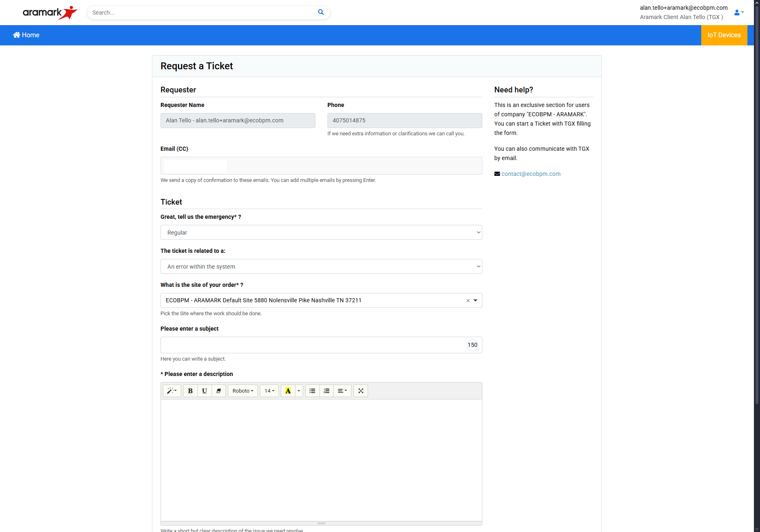Click the eraser remove-font-style icon
The height and width of the screenshot is (532, 760).
click(x=218, y=391)
